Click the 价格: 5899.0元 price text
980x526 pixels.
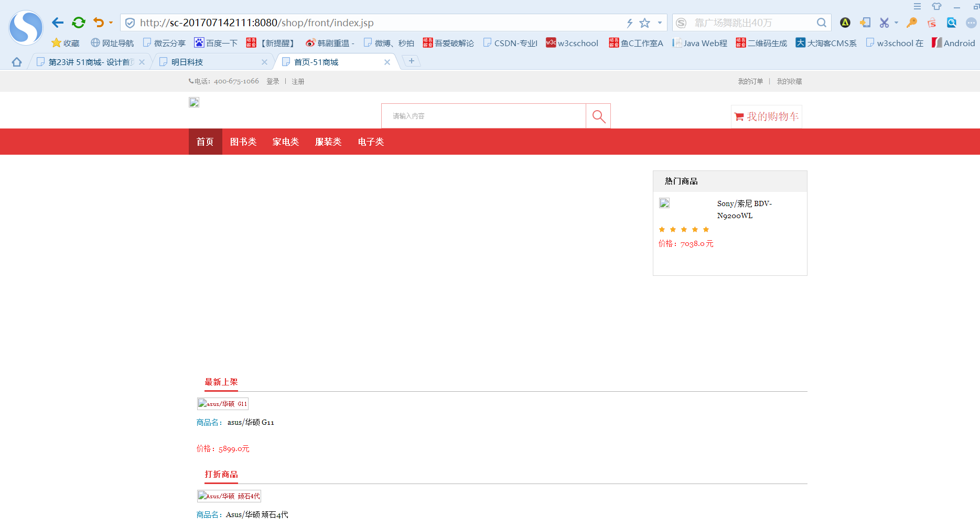click(223, 448)
